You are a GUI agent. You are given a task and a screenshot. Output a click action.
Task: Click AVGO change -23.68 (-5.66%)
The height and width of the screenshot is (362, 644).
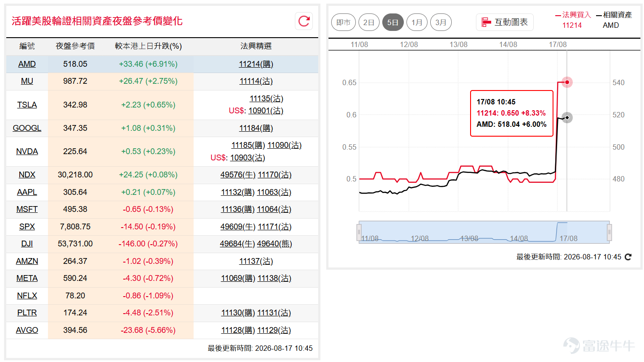tap(148, 330)
